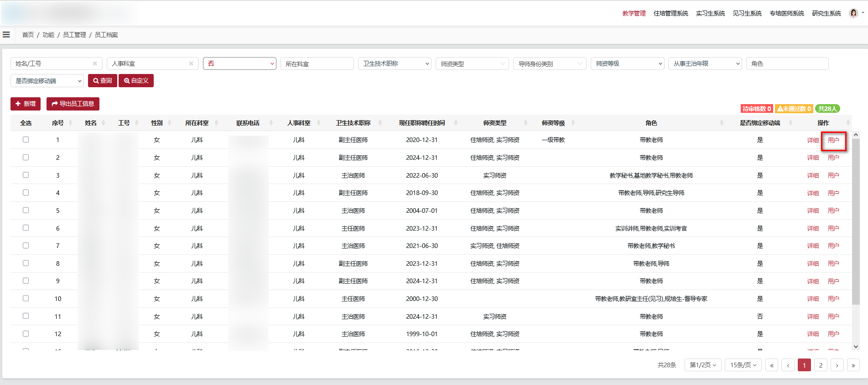Go to next page arrow
The image size is (868, 385).
837,365
